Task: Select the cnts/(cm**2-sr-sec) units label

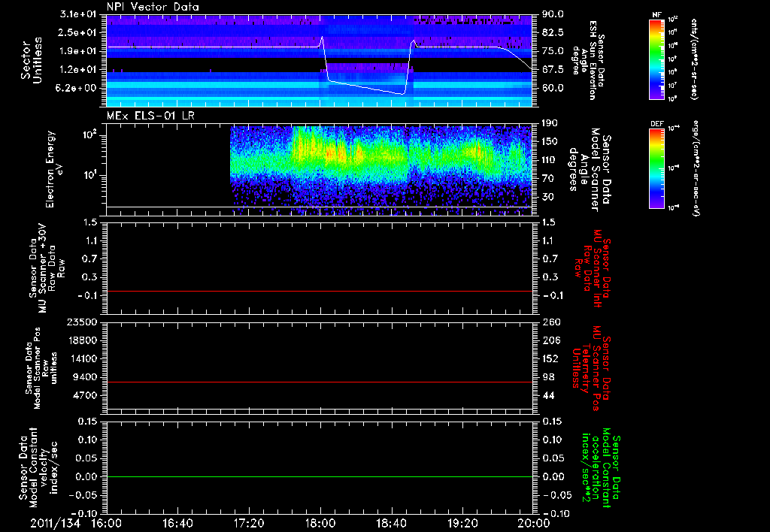Action: point(694,59)
